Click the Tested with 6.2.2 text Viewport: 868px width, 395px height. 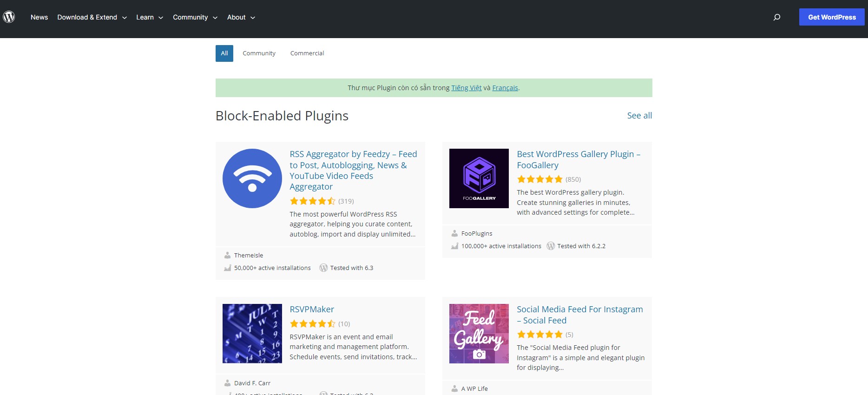click(x=581, y=246)
